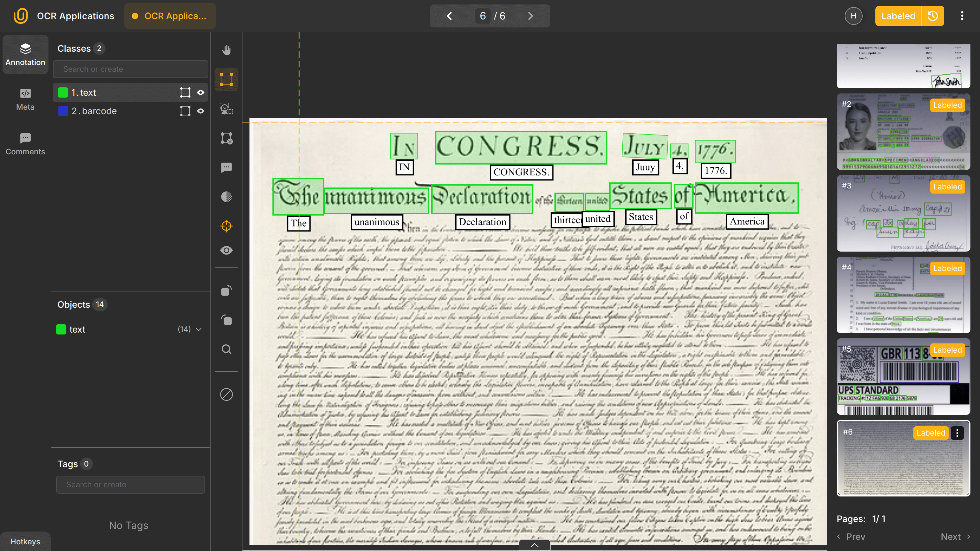Select the Pan (hand) tool

click(226, 50)
